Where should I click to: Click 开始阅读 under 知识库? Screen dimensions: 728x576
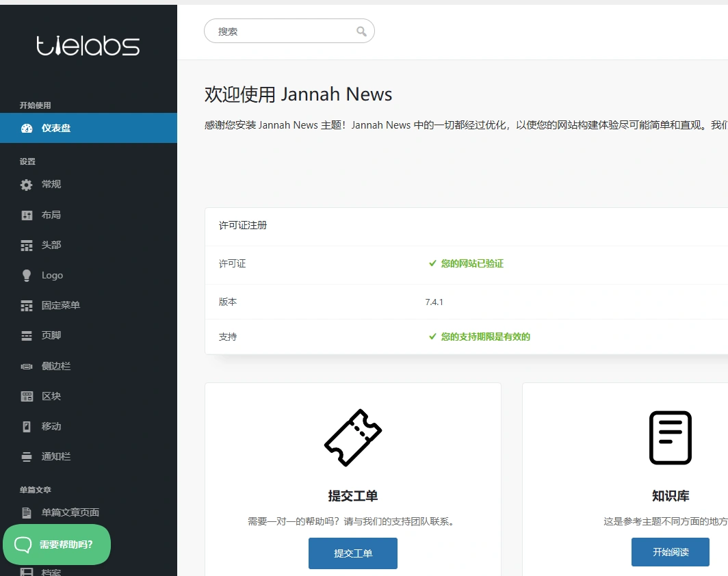[670, 552]
